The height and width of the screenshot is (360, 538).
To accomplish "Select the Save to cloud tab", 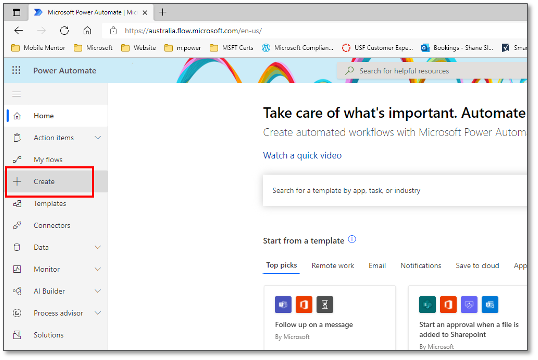I will (477, 266).
